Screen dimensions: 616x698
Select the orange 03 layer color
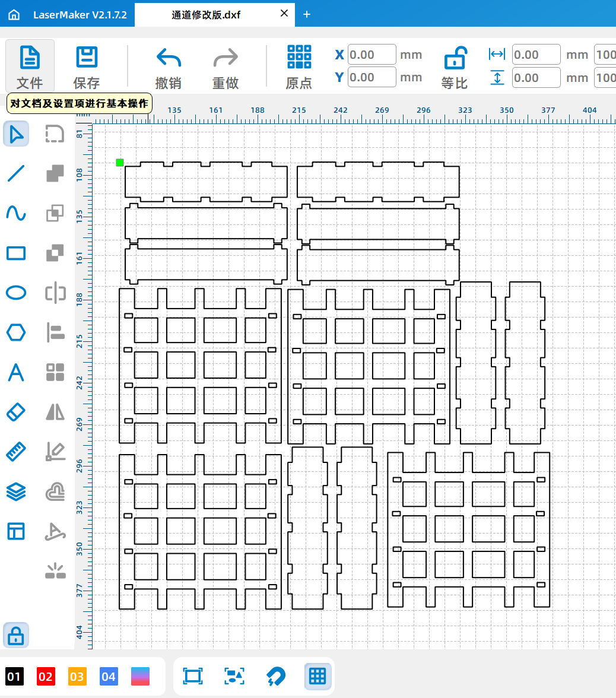pos(77,677)
